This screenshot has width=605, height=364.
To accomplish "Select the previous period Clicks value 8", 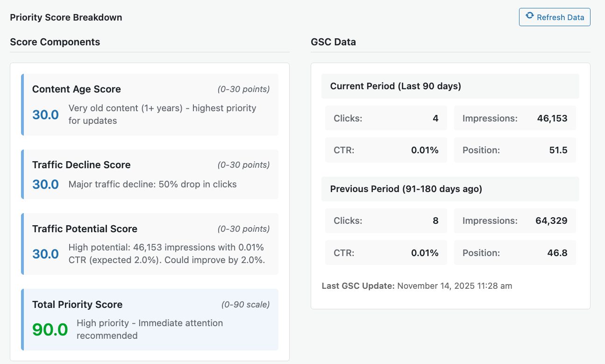I will point(435,221).
